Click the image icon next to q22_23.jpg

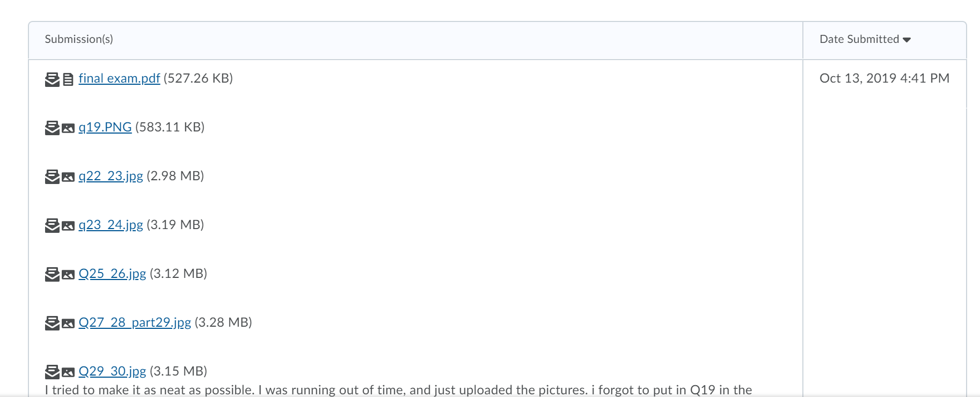(68, 177)
